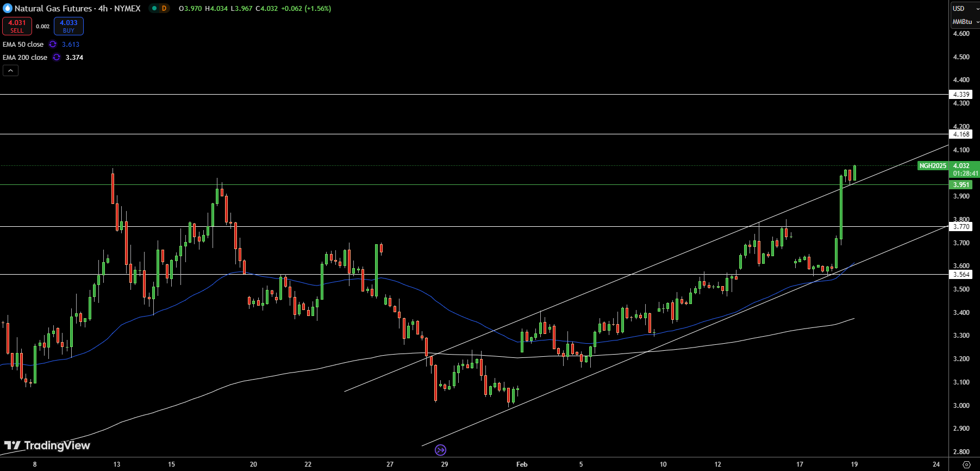The image size is (980, 471).
Task: Click the 4.600 price scale label
Action: (x=961, y=34)
